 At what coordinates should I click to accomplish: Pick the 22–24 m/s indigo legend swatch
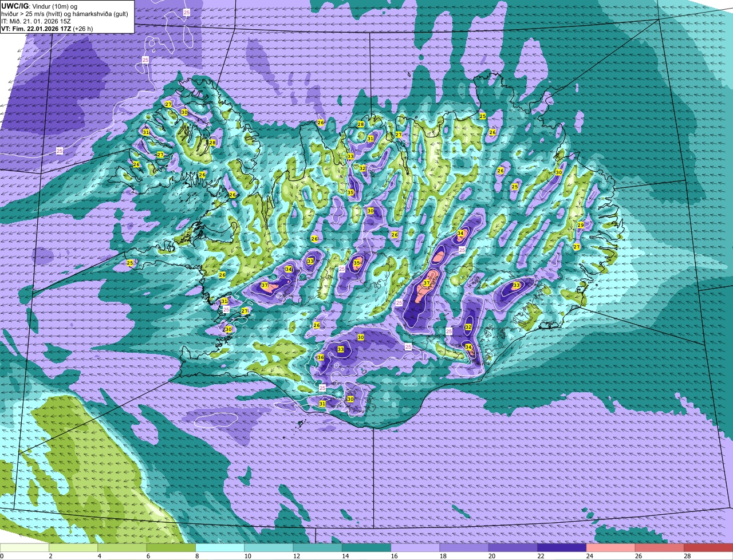[x=562, y=548]
